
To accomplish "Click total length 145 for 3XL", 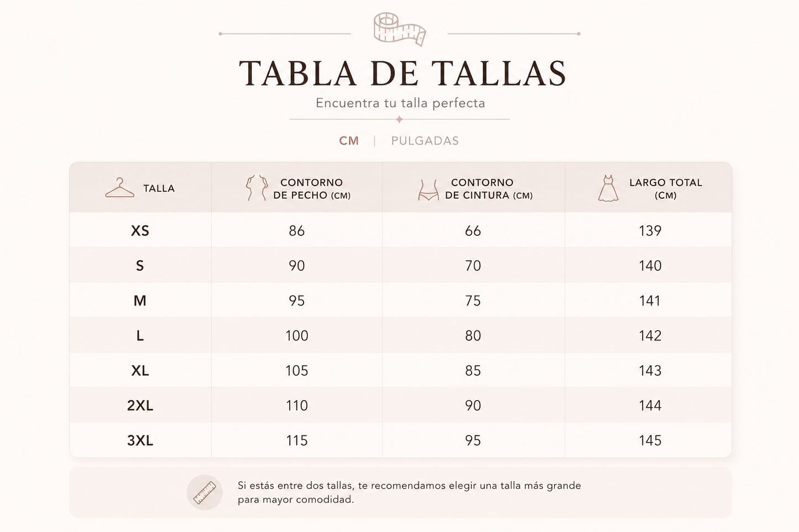I will click(650, 440).
